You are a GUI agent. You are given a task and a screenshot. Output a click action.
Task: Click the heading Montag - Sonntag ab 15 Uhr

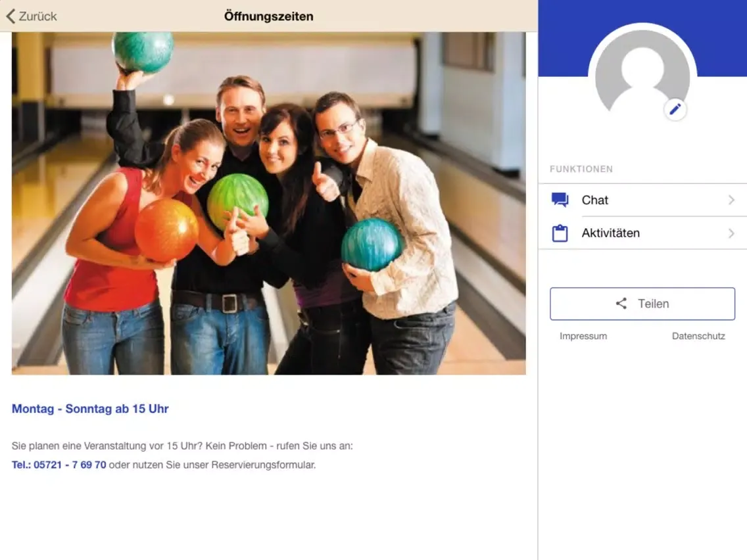90,409
